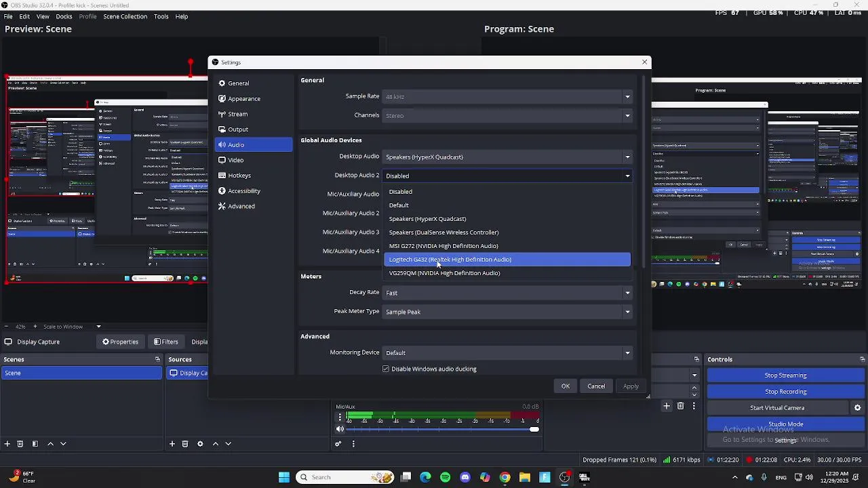Collapse the Desktop Audio 2 dropdown
The image size is (868, 488).
[507, 176]
